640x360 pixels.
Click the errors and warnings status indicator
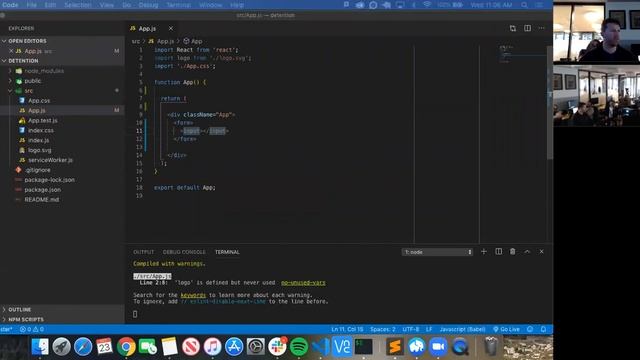click(x=32, y=329)
